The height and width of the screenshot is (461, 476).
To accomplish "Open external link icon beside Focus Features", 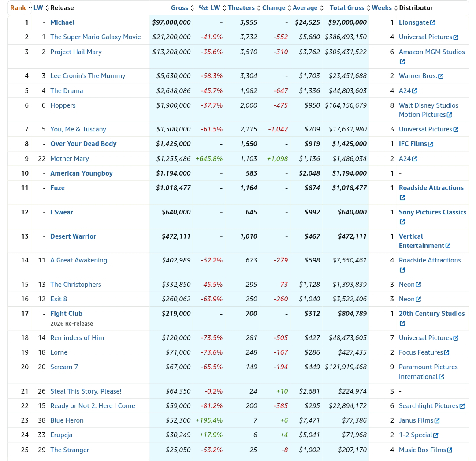I will (446, 352).
